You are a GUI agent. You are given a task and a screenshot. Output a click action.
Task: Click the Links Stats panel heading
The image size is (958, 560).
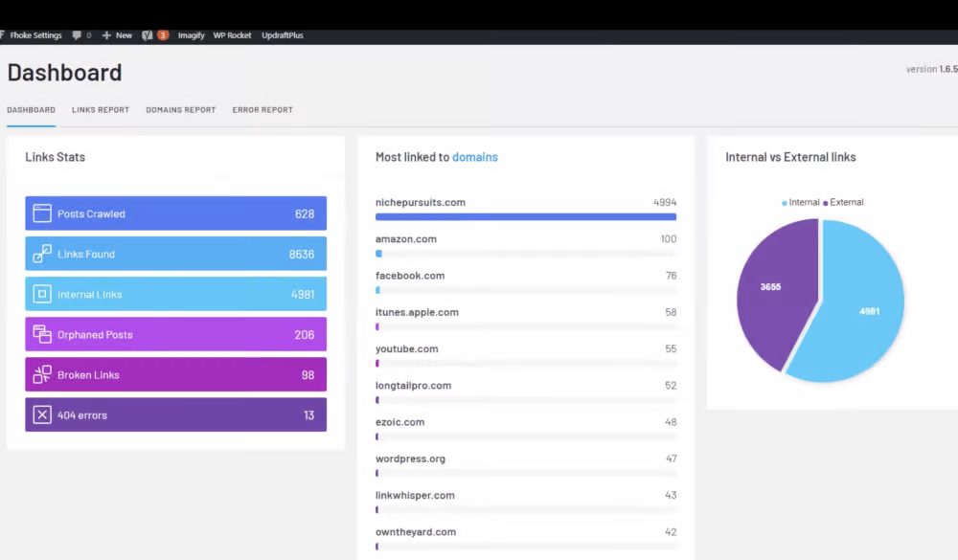tap(55, 157)
